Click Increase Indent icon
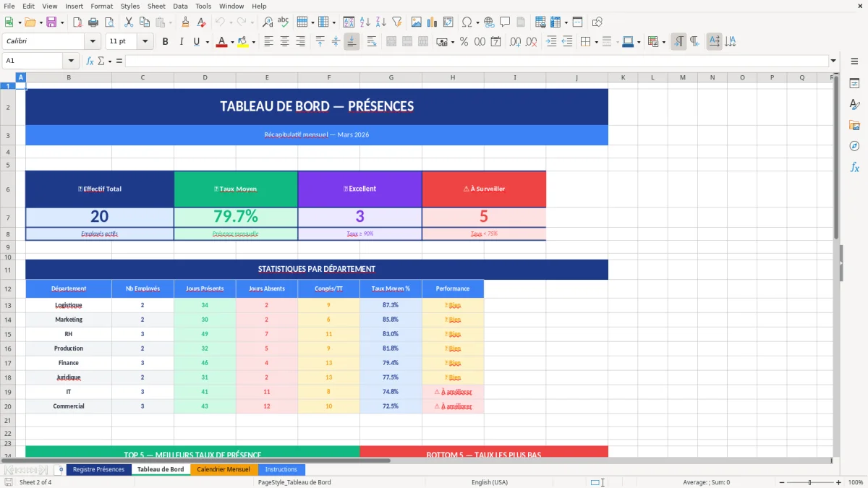The width and height of the screenshot is (868, 488). point(551,42)
